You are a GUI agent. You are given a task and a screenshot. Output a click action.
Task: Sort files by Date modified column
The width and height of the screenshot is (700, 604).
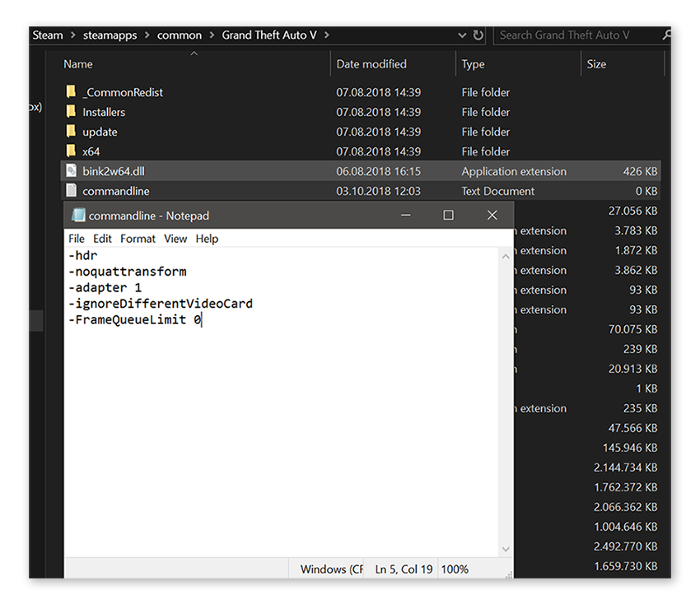[370, 64]
